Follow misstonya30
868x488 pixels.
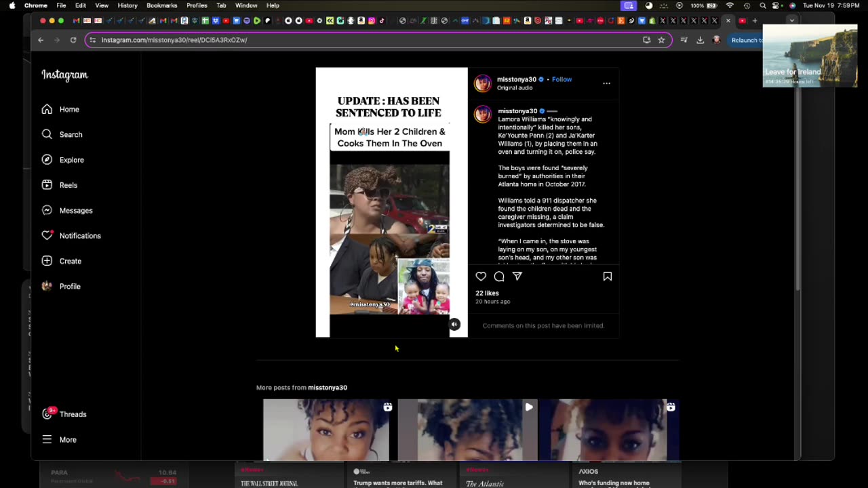[561, 79]
